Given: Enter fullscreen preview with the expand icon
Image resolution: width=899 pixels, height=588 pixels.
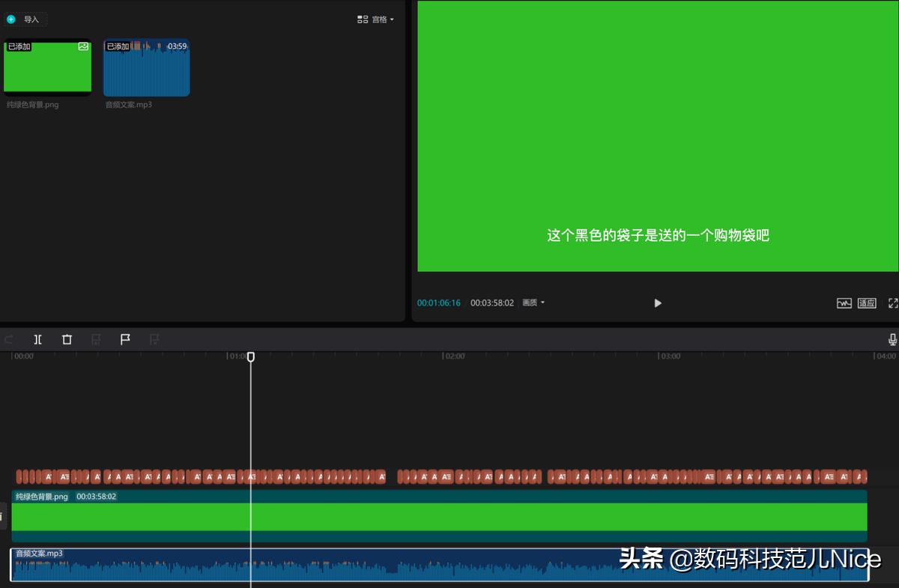Looking at the screenshot, I should 893,303.
